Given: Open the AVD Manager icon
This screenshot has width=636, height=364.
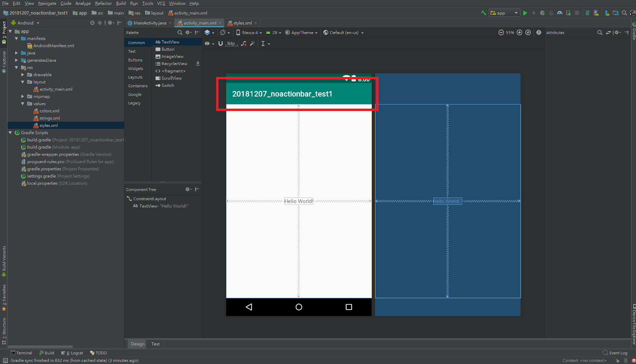Looking at the screenshot, I should coord(596,13).
